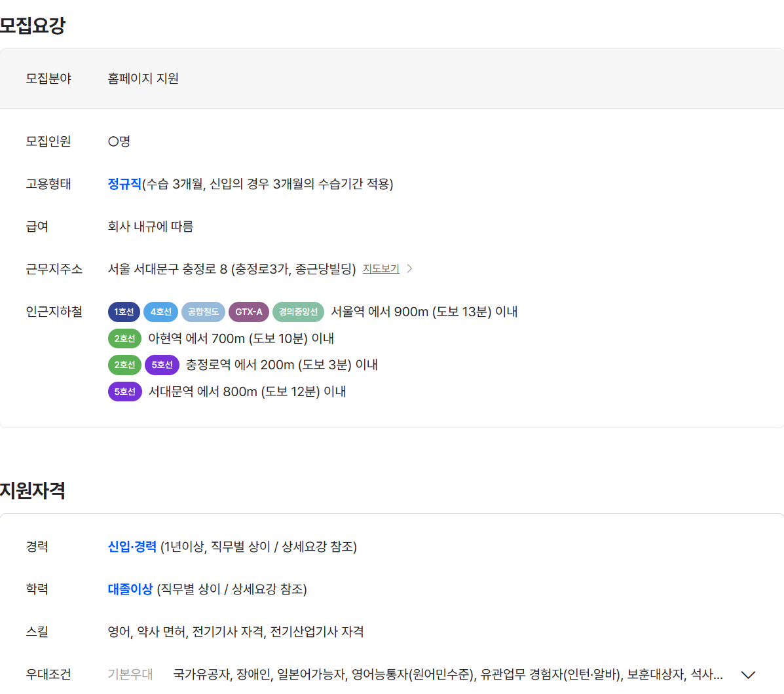Click the 홈페이지 지원 recruitment field text

143,79
